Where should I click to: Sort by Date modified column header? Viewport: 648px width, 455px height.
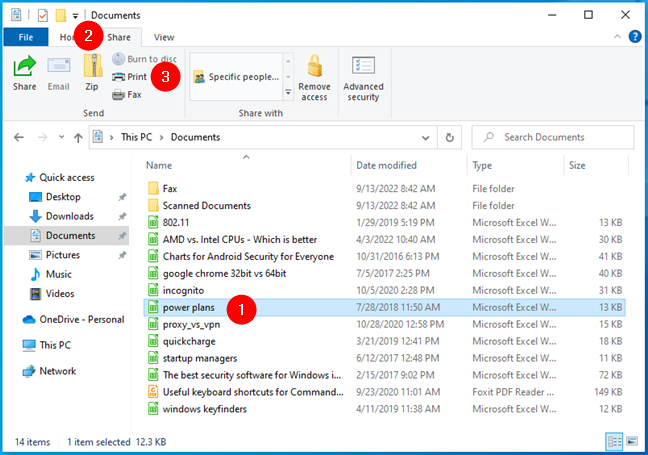(386, 166)
